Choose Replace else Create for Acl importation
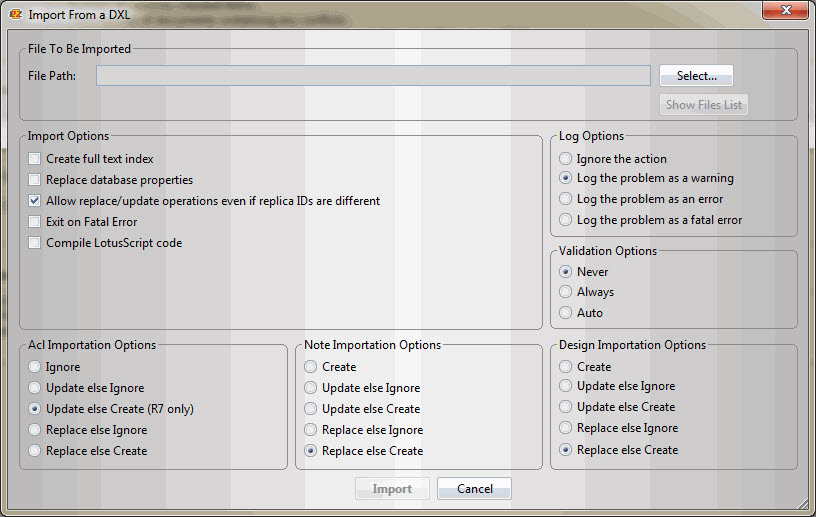The height and width of the screenshot is (517, 816). [36, 451]
